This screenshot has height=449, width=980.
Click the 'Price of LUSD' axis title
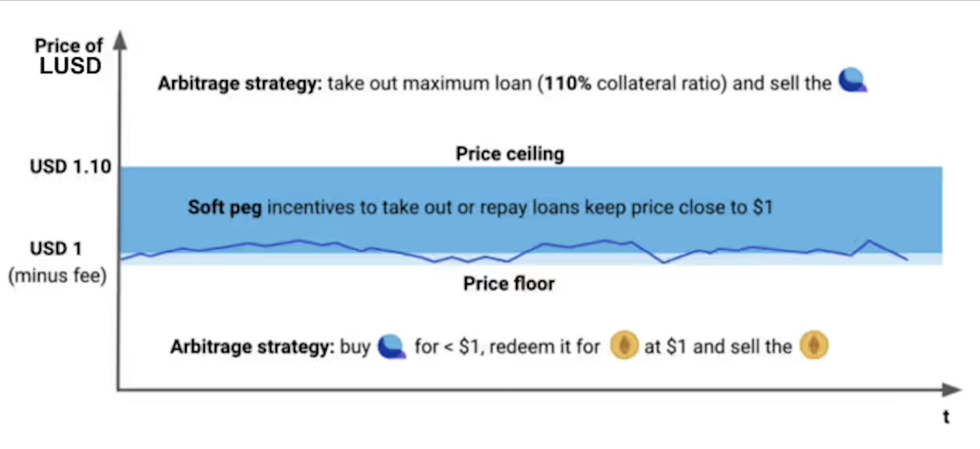(x=69, y=56)
